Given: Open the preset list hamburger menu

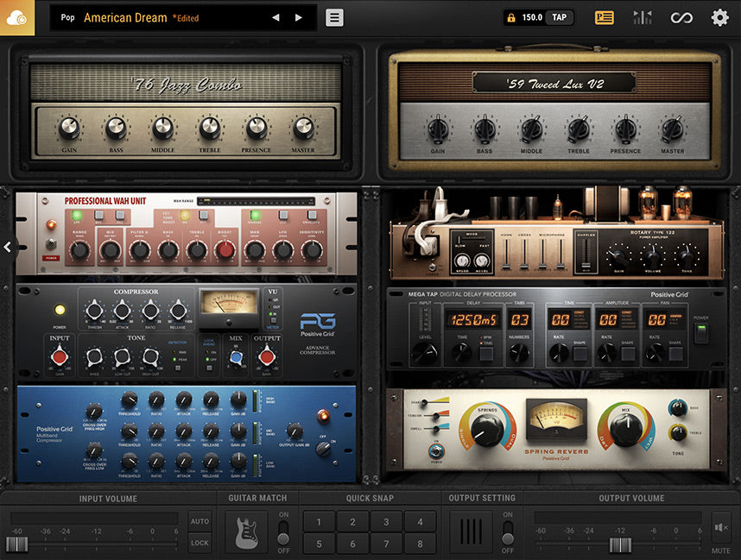Looking at the screenshot, I should 334,17.
